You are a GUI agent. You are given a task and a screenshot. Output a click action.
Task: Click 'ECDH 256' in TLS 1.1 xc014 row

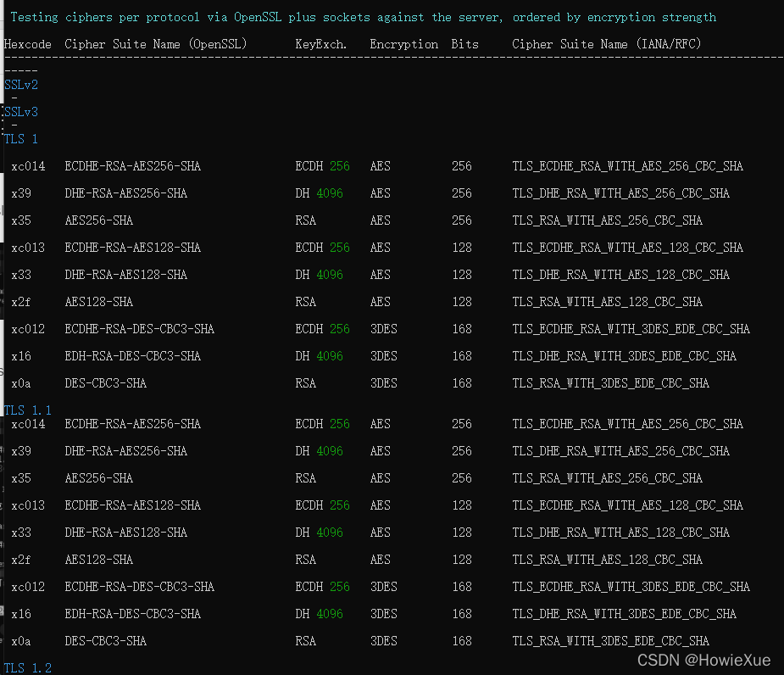coord(323,424)
